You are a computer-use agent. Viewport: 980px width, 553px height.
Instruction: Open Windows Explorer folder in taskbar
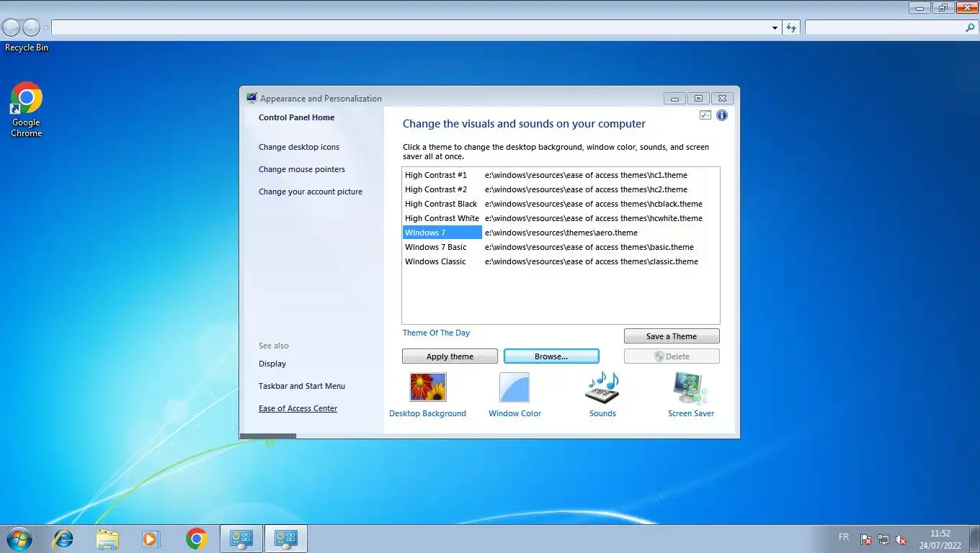pyautogui.click(x=107, y=539)
